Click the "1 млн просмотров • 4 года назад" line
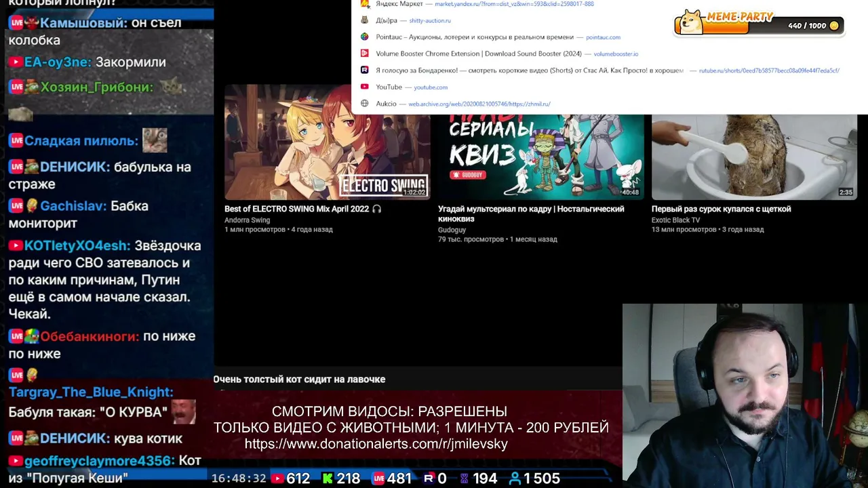 tap(279, 230)
